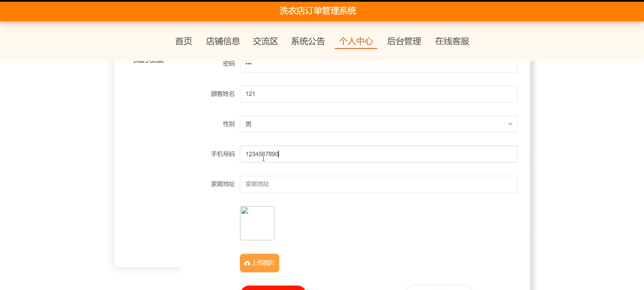Screen dimensions: 644x290
Task: Click the 上传图片 upload button
Action: click(x=260, y=263)
